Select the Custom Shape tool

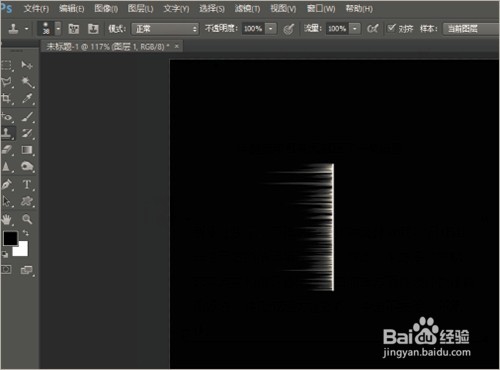pos(27,201)
